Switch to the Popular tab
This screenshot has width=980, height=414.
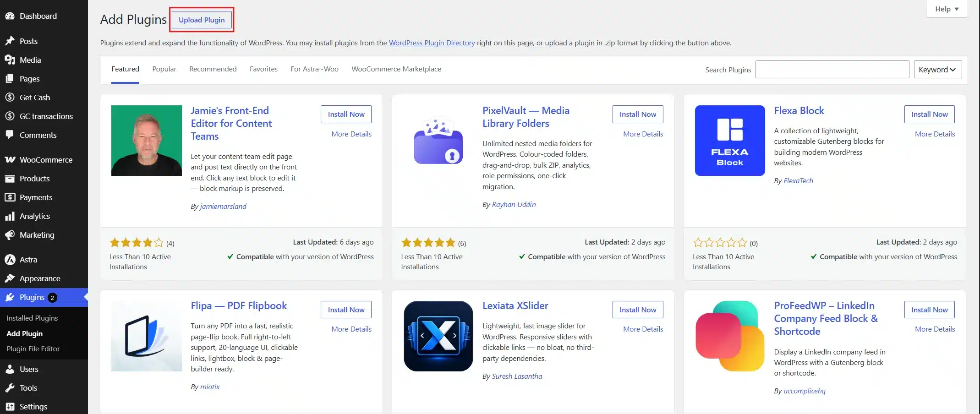(x=164, y=69)
